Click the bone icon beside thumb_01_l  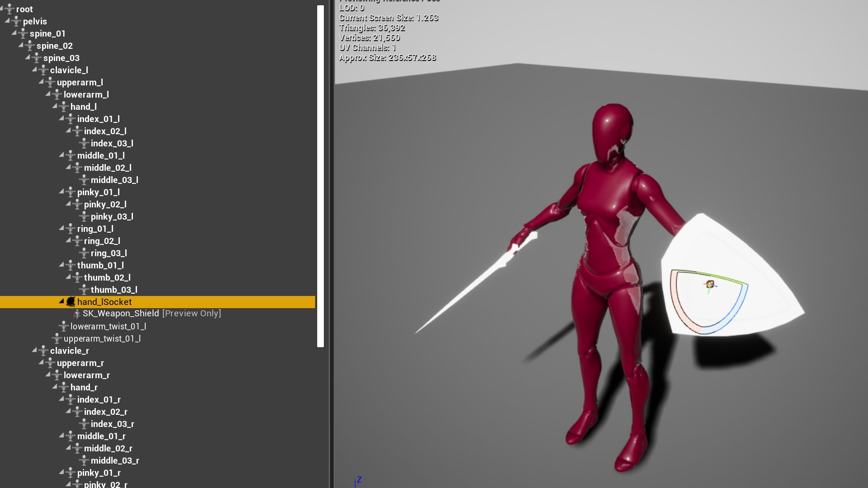[71, 265]
